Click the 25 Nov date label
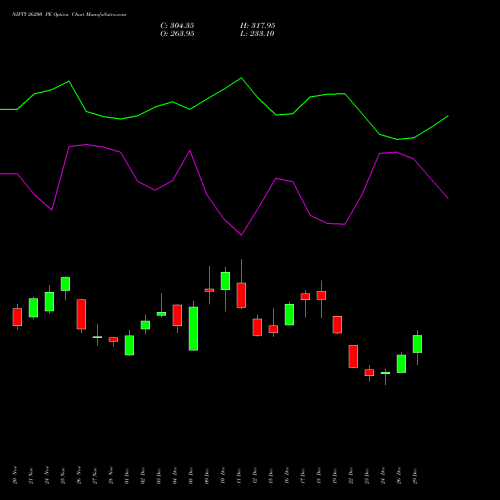The width and height of the screenshot is (500, 500). 63,475
